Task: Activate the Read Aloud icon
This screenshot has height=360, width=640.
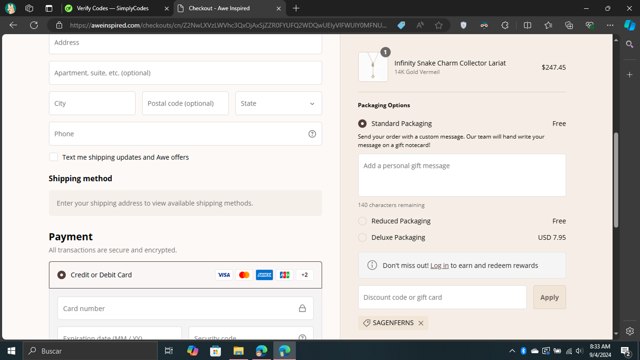Action: [420, 25]
